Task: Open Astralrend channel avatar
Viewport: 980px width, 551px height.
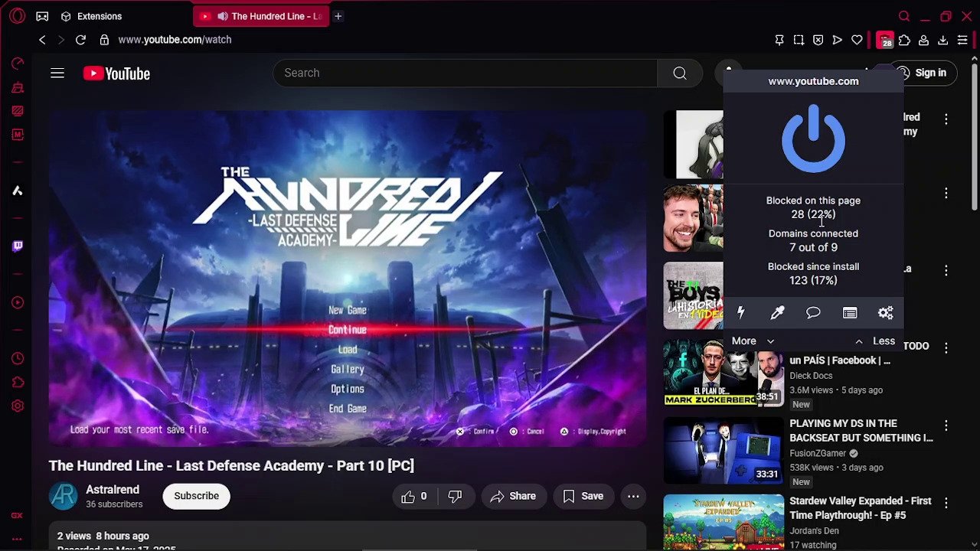Action: click(x=64, y=496)
